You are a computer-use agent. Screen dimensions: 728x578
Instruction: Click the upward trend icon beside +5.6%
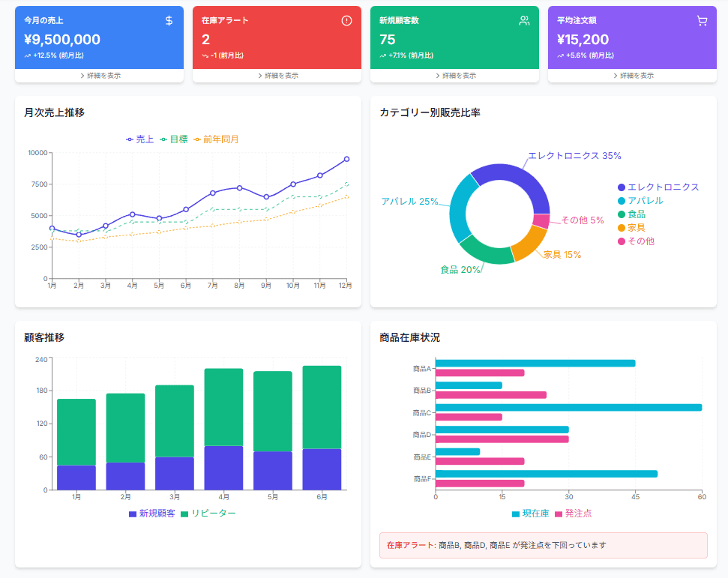coord(560,55)
